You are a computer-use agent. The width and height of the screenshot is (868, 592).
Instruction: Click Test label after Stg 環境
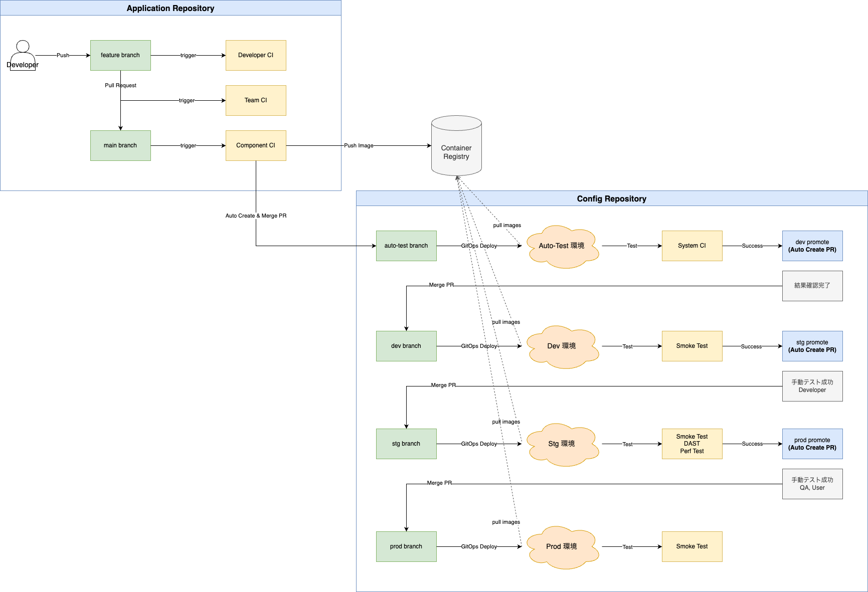point(627,444)
